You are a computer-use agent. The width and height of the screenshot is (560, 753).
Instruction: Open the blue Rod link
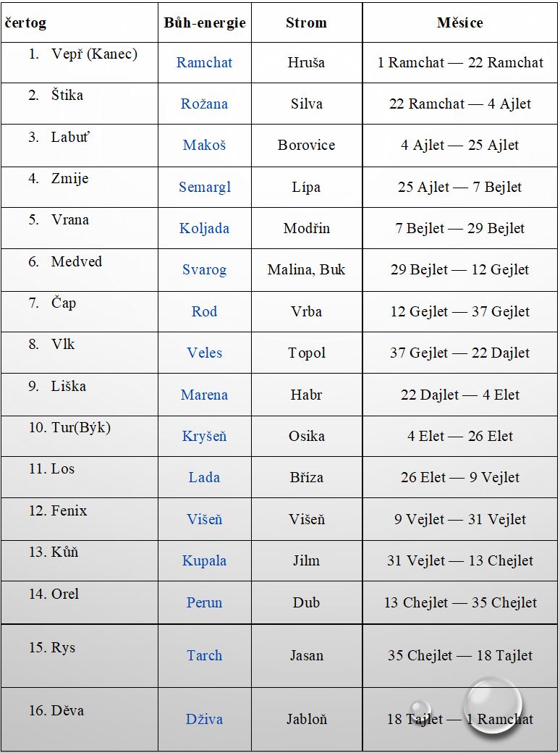204,311
